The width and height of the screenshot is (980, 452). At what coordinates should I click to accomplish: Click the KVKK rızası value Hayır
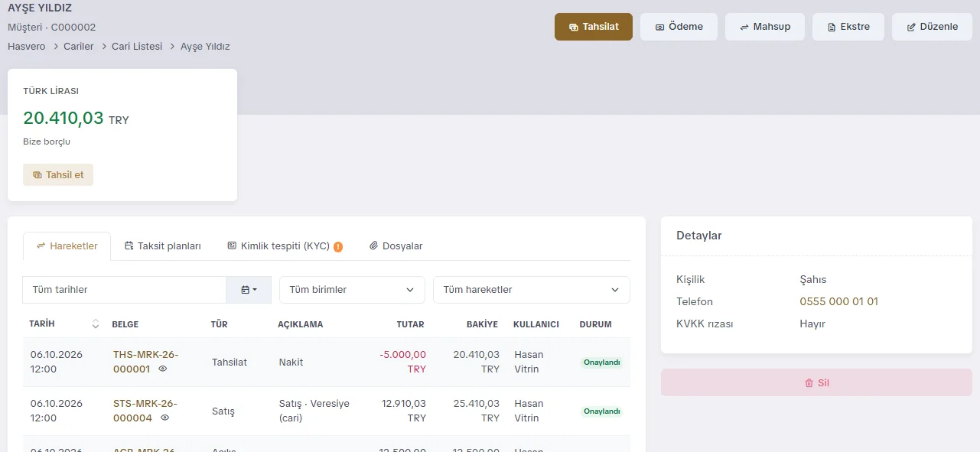(812, 324)
